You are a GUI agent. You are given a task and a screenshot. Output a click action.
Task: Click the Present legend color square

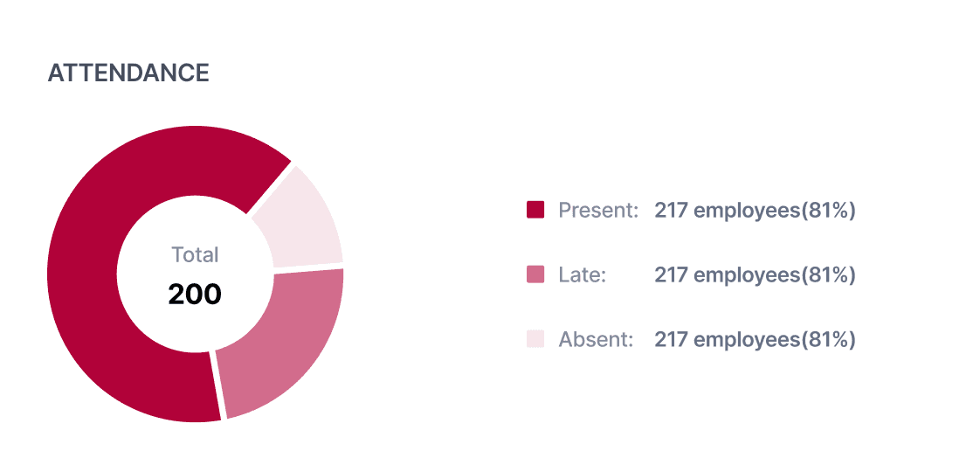(x=535, y=210)
